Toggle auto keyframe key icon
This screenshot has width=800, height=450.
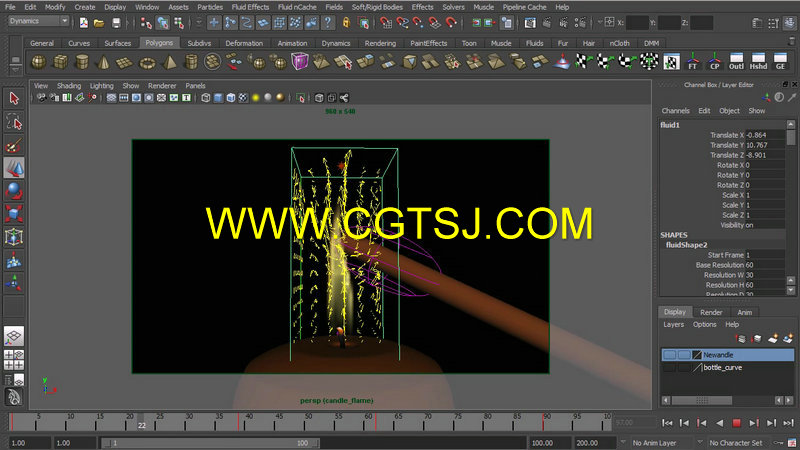click(779, 443)
